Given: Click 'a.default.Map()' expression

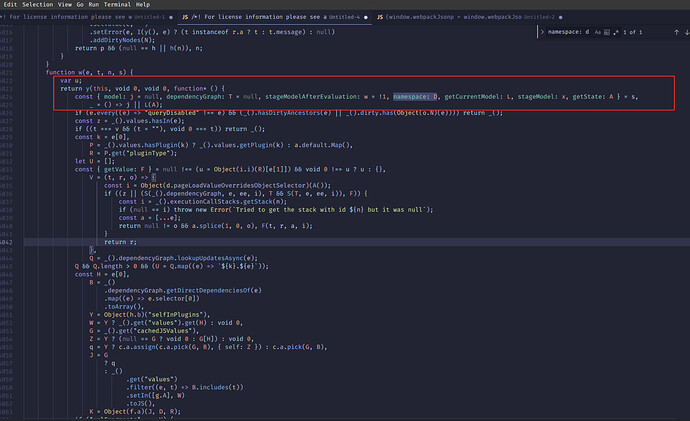Looking at the screenshot, I should pos(322,145).
